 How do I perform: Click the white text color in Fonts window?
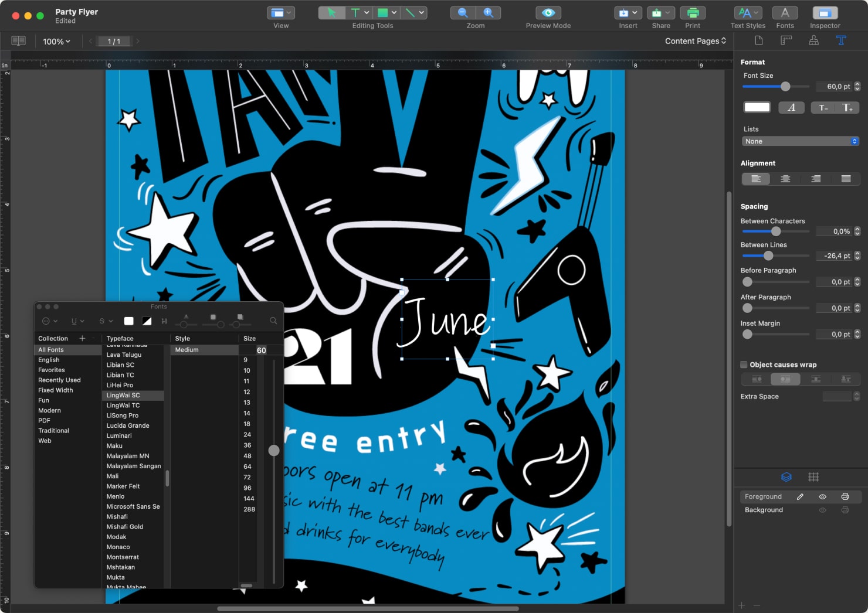pos(129,321)
